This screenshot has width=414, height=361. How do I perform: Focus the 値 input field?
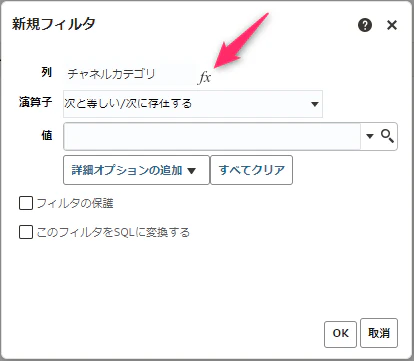pos(212,136)
